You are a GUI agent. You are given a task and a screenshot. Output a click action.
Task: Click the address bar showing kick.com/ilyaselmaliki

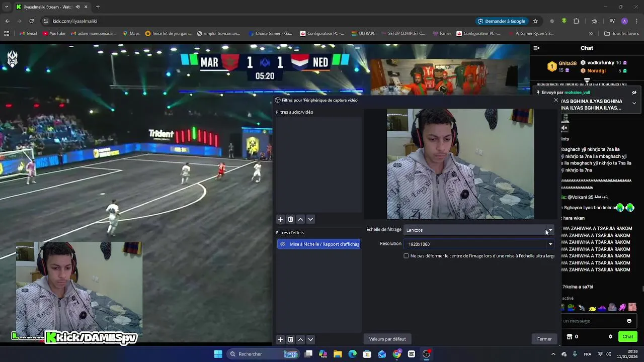click(252, 21)
